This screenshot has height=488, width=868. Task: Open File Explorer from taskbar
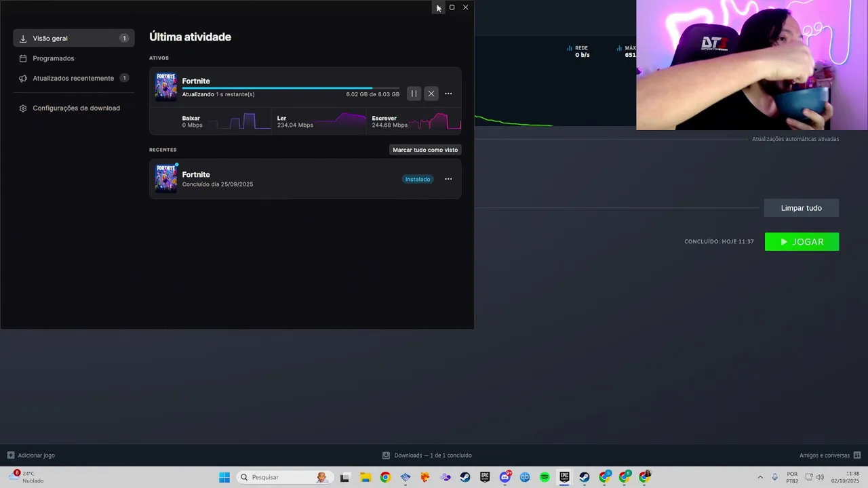365,477
